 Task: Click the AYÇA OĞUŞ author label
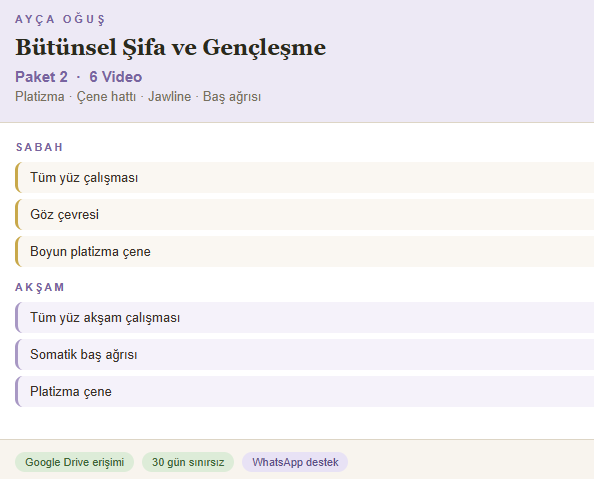click(x=60, y=19)
